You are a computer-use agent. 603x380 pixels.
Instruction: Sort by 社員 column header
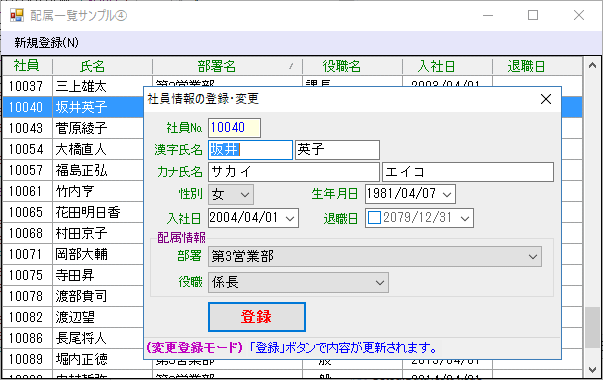pyautogui.click(x=27, y=66)
